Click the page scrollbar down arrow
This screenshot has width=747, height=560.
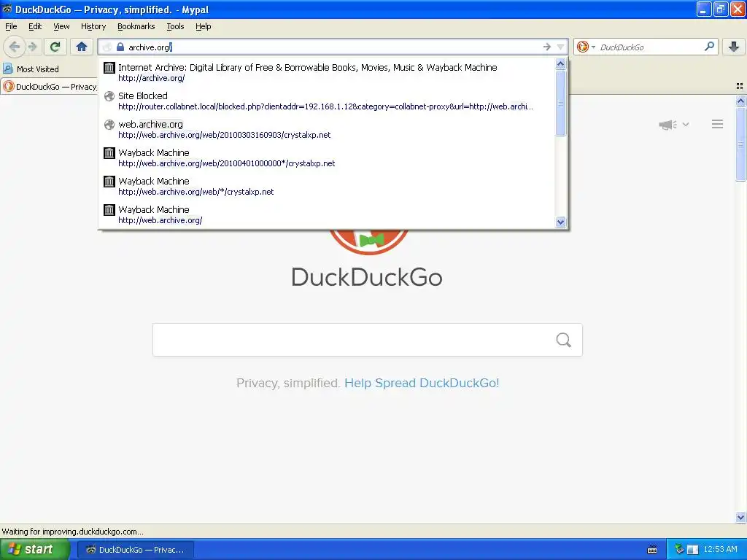(740, 517)
